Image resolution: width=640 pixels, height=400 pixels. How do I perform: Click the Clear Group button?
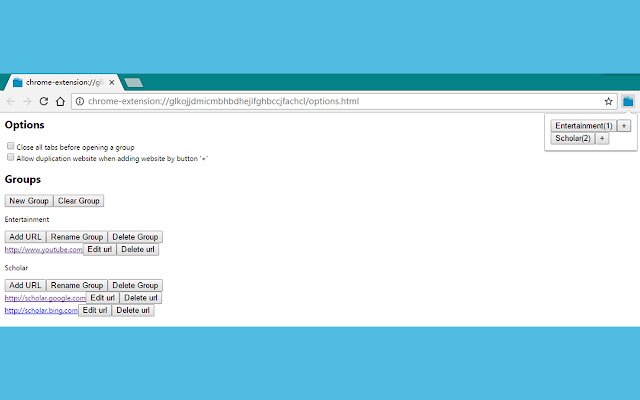(79, 201)
